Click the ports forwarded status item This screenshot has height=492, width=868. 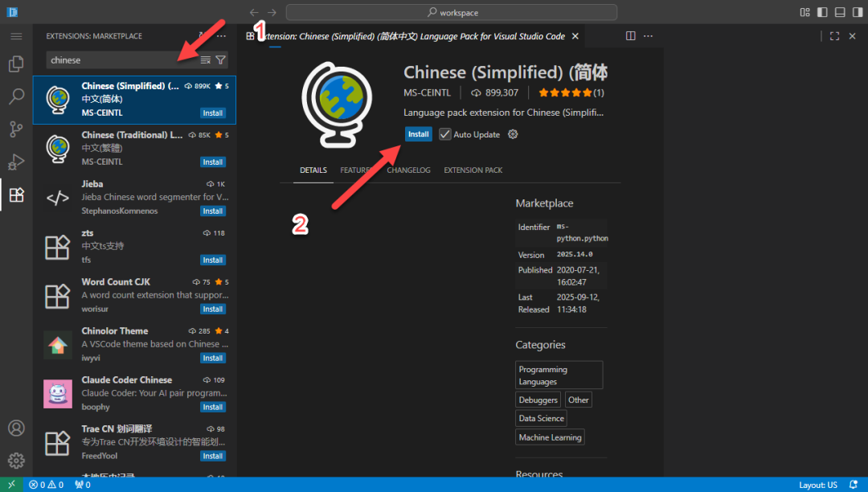[83, 485]
